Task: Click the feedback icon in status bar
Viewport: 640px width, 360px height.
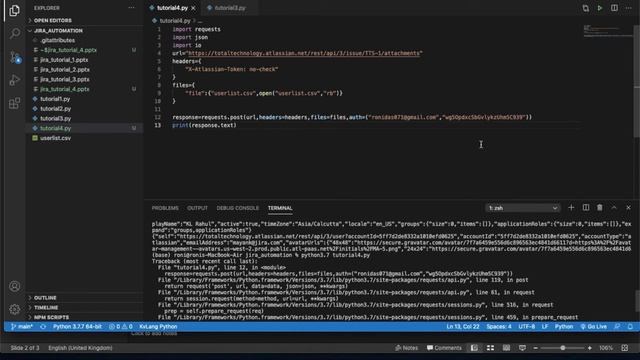Action: pyautogui.click(x=617, y=327)
